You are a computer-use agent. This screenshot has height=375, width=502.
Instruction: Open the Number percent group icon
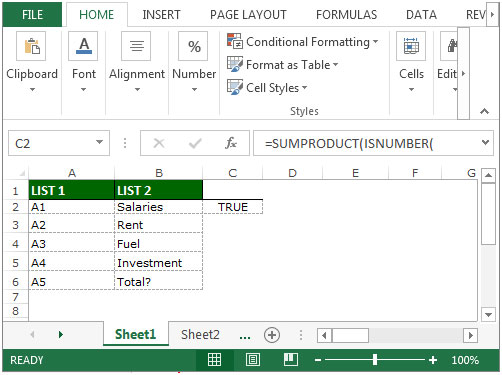(x=193, y=46)
